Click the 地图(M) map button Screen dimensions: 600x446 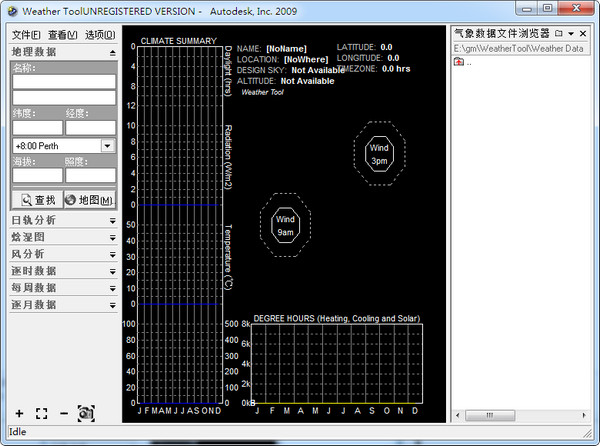pyautogui.click(x=90, y=199)
